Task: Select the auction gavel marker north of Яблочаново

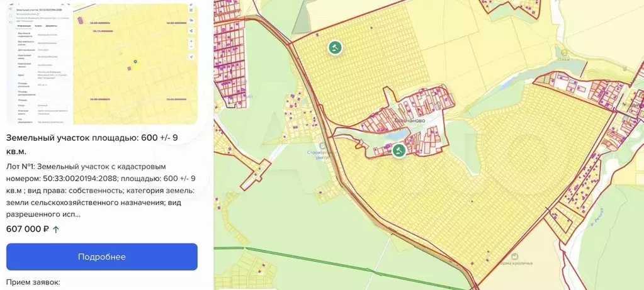Action: tap(335, 47)
